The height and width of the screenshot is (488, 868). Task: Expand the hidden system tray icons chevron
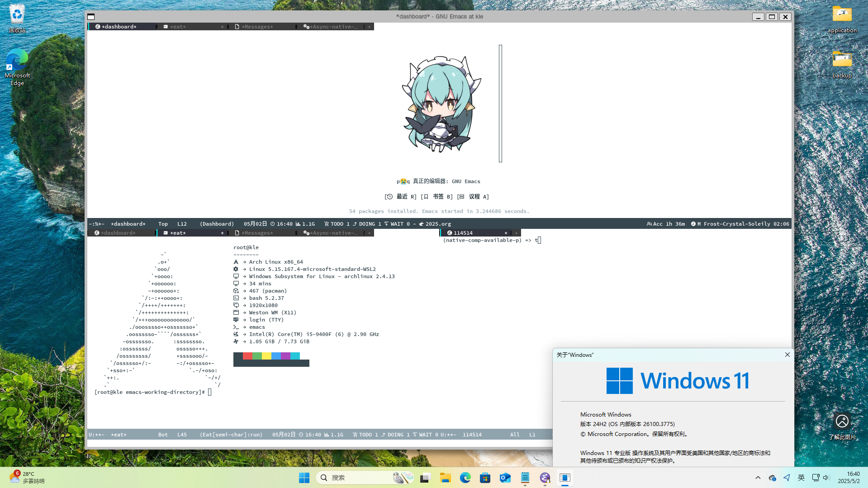pyautogui.click(x=758, y=478)
